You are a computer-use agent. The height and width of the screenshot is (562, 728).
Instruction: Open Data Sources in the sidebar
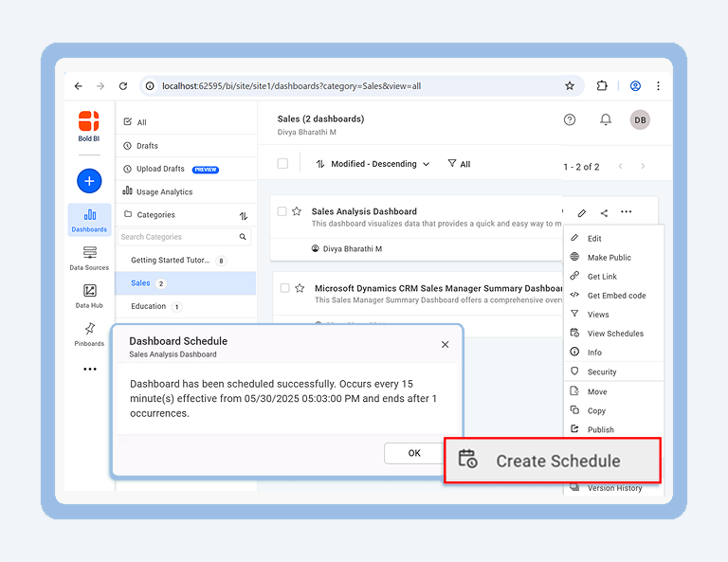tap(89, 258)
